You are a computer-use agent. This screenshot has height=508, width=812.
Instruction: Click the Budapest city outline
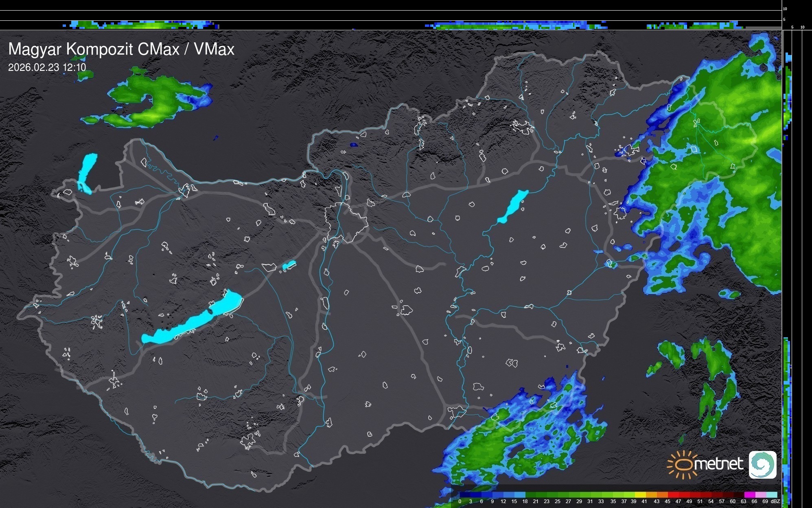coord(346,222)
